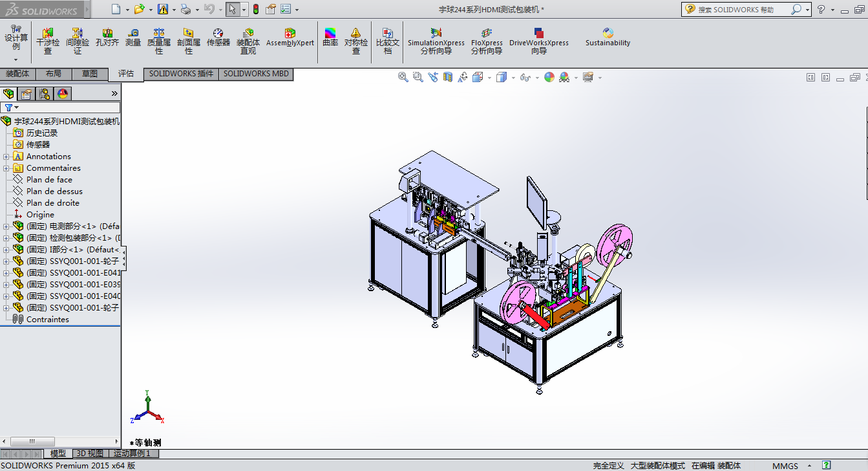Toggle the select cursor tool
The image size is (868, 471).
click(233, 9)
